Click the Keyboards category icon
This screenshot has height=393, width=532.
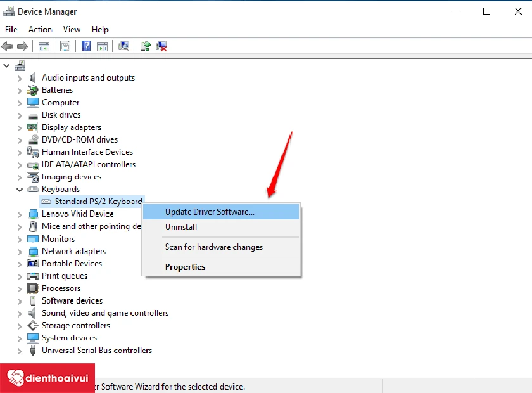33,189
